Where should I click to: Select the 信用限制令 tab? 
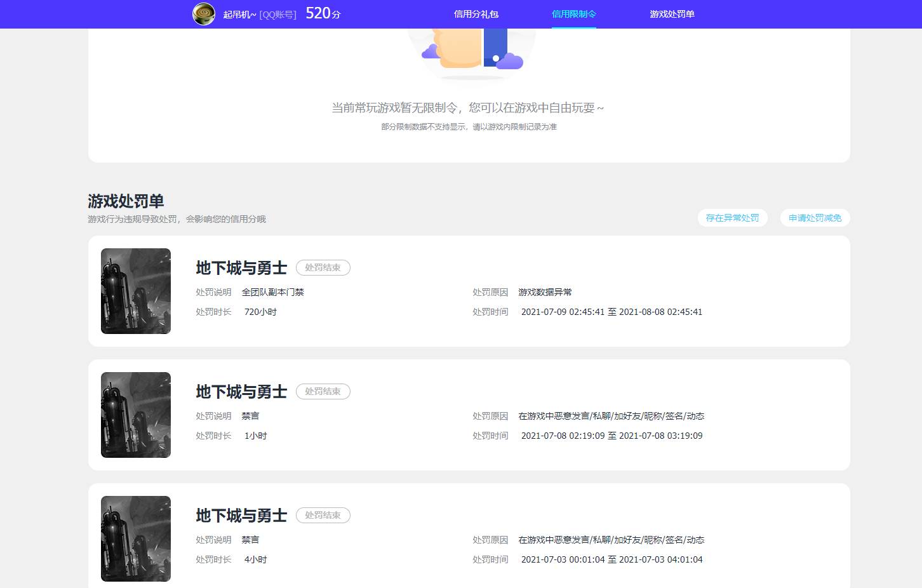coord(573,13)
